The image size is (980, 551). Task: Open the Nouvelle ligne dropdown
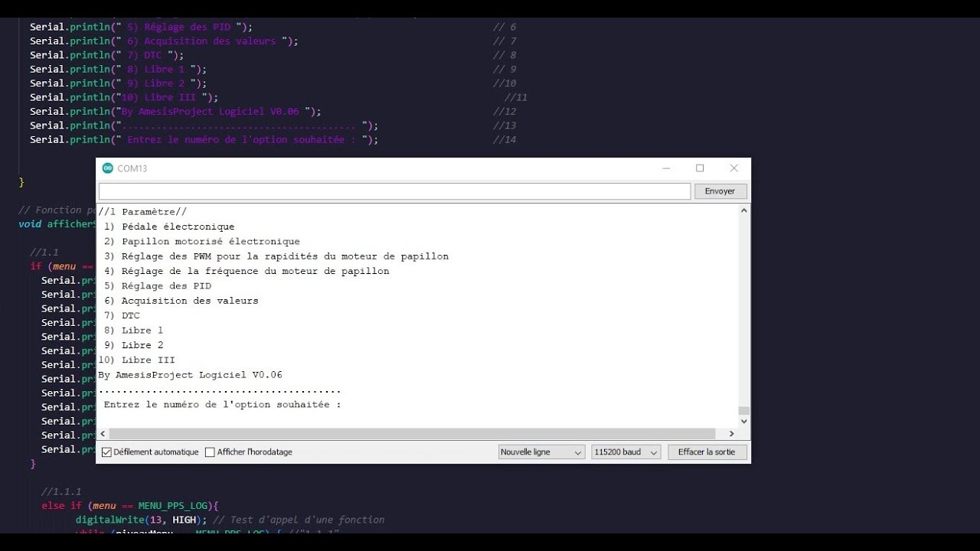click(x=542, y=452)
